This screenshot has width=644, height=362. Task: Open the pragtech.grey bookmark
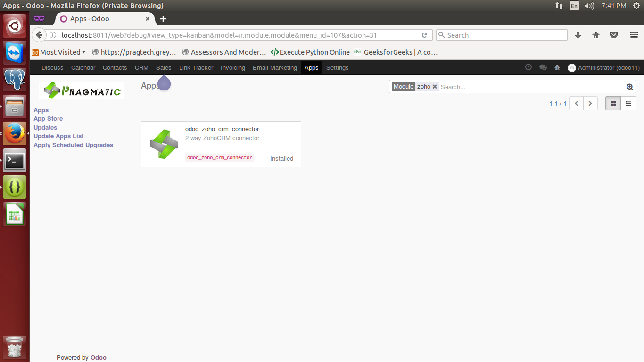coord(134,52)
